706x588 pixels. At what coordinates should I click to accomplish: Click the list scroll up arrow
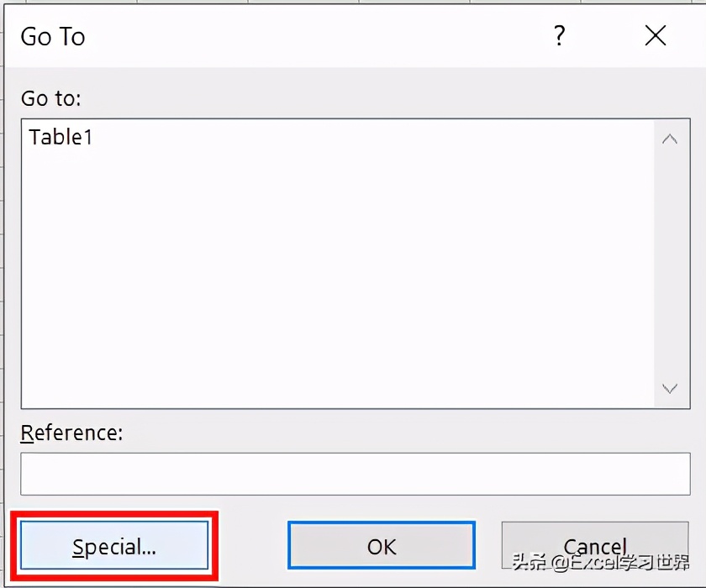tap(670, 139)
